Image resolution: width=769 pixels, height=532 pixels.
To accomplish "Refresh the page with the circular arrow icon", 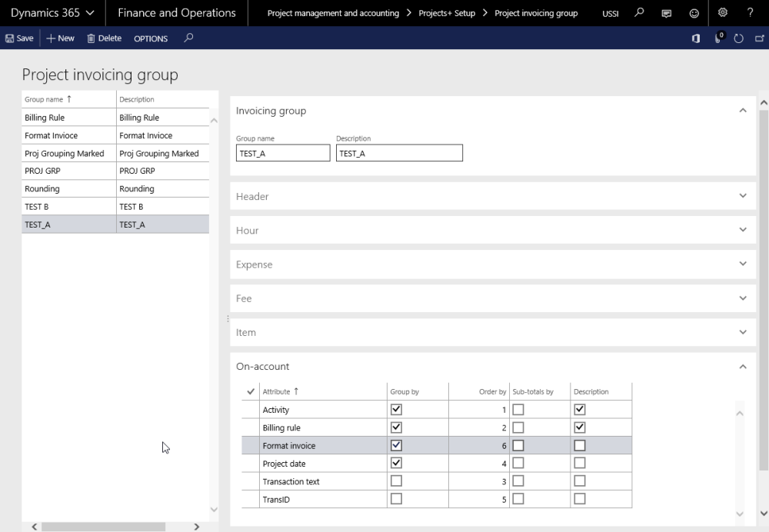I will (737, 38).
